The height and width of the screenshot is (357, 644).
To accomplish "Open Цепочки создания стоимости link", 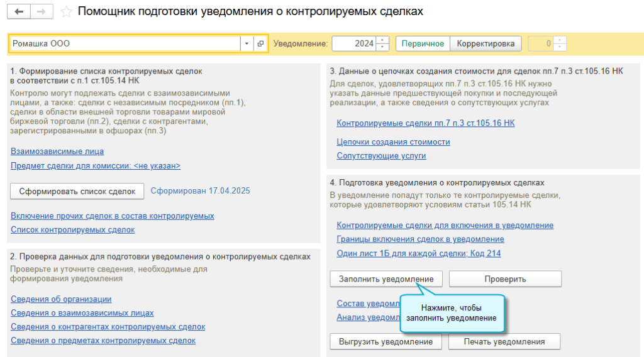I will pos(393,142).
